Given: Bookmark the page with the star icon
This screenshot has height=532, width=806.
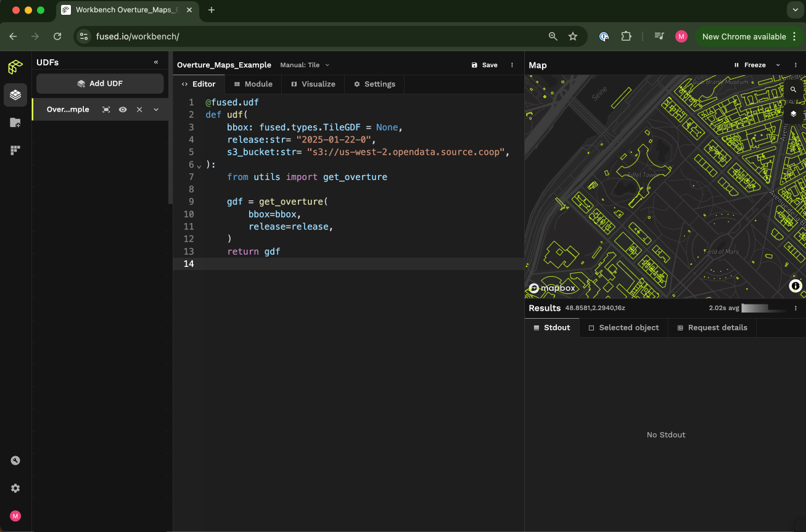Looking at the screenshot, I should [573, 36].
